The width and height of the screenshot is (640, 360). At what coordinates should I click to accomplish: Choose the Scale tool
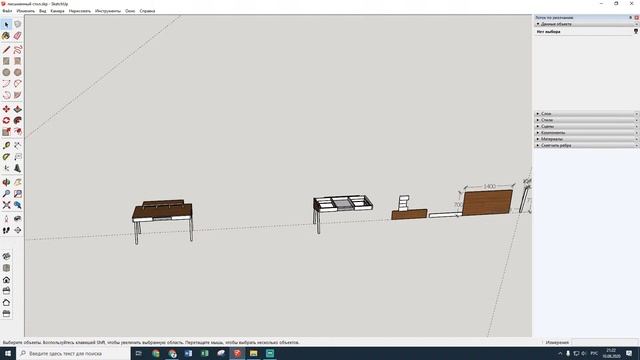(x=6, y=131)
